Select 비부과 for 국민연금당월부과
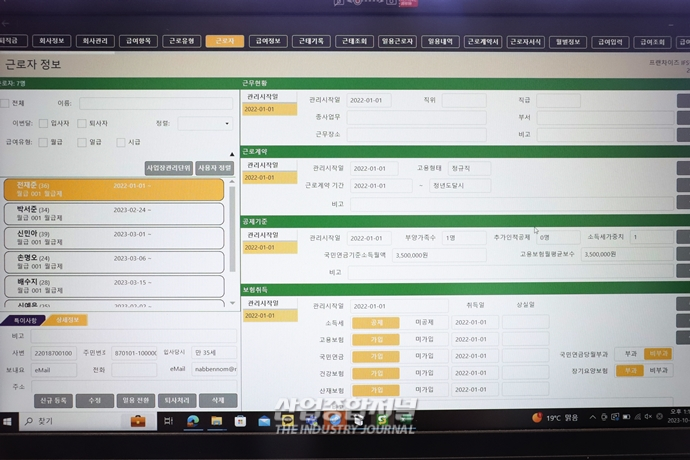This screenshot has width=690, height=460. click(x=658, y=353)
